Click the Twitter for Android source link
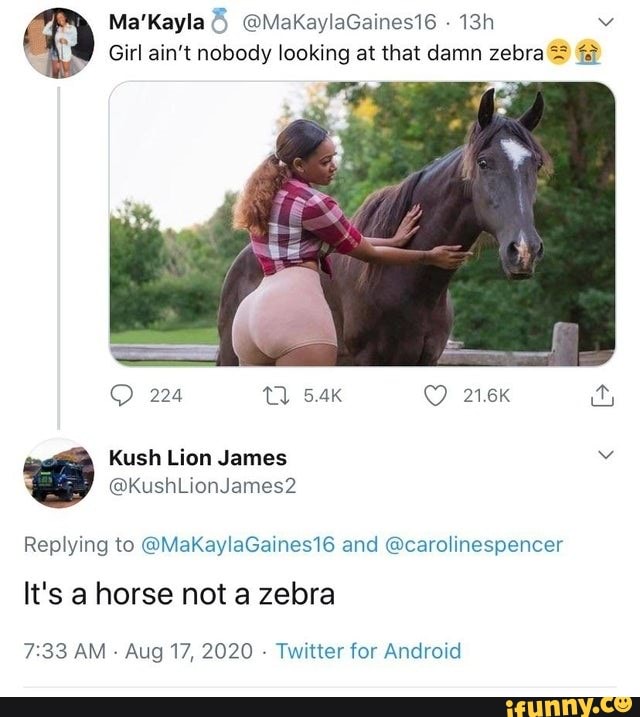640x717 pixels. [x=368, y=651]
